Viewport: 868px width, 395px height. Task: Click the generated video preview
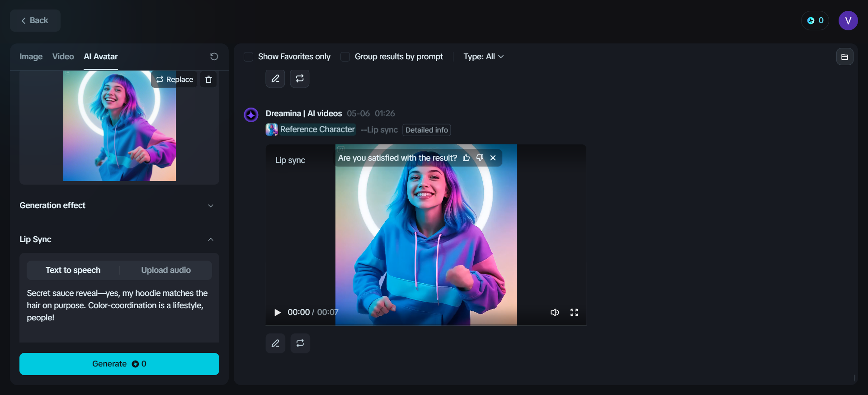[426, 235]
